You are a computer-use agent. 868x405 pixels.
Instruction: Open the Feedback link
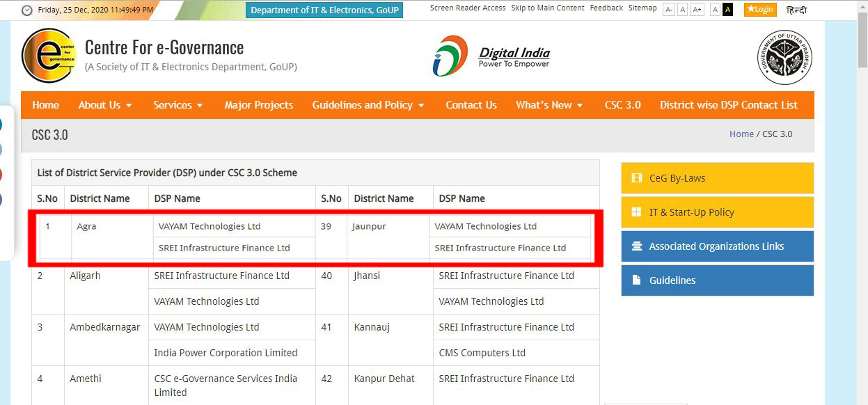pos(606,8)
